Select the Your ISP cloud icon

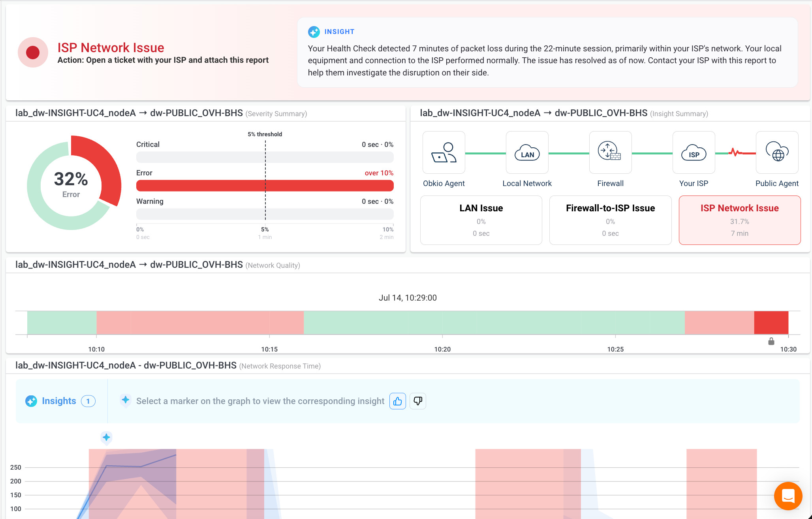click(694, 152)
